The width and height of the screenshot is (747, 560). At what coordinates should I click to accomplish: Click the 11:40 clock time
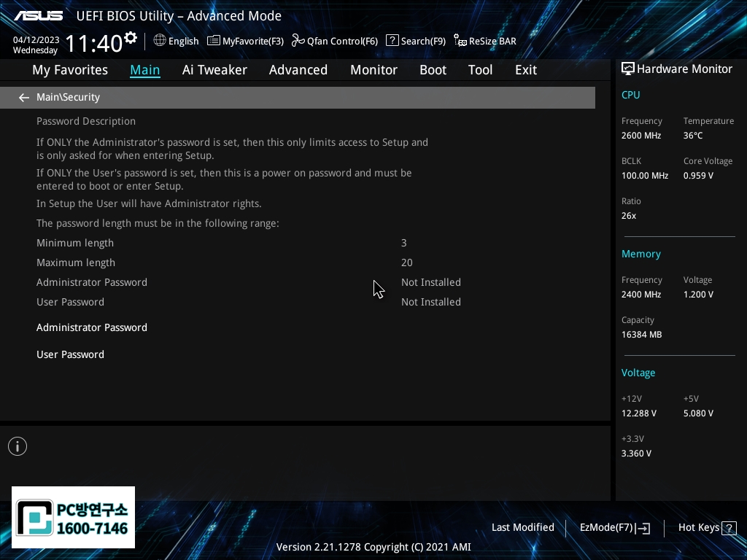click(x=94, y=44)
